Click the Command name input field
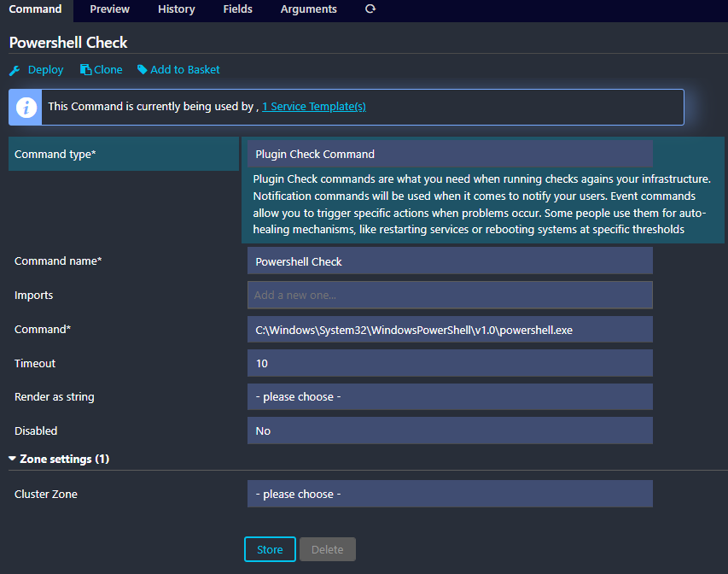This screenshot has width=728, height=574. pyautogui.click(x=450, y=261)
